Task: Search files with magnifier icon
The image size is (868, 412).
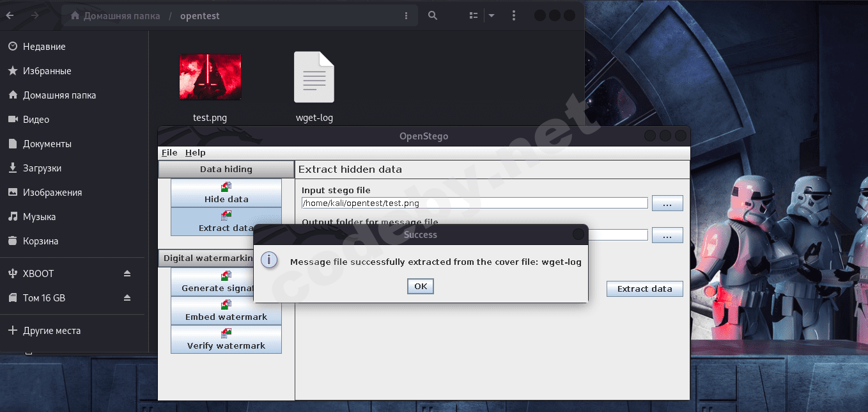Action: 433,15
